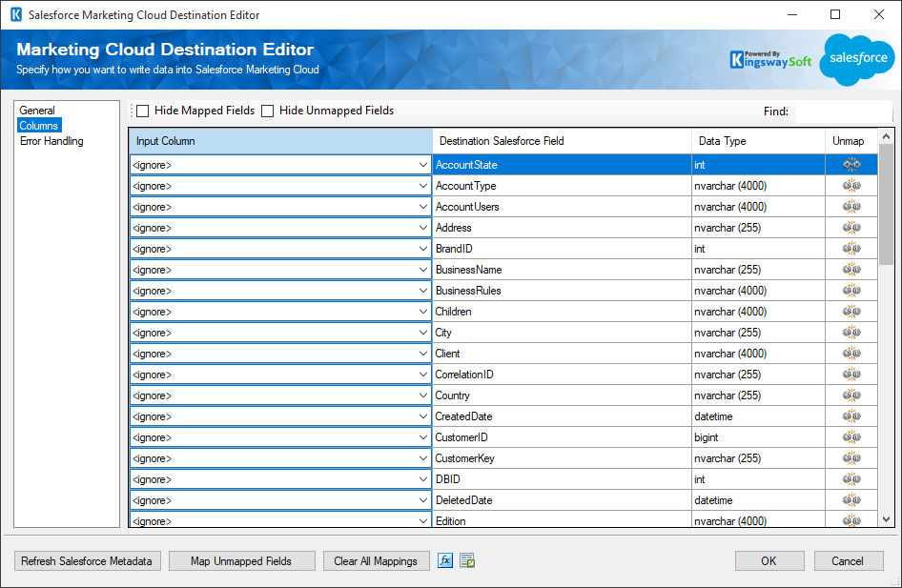This screenshot has width=902, height=588.
Task: Unmap the CorrelationID field
Action: (x=851, y=375)
